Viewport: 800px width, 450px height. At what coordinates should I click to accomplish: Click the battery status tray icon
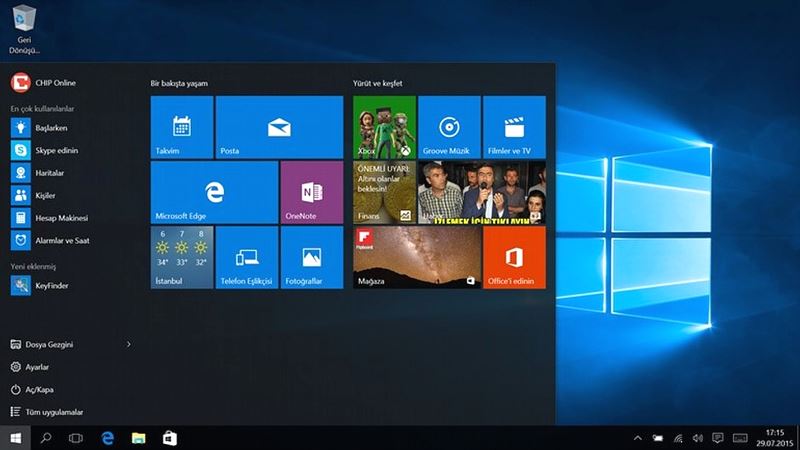point(658,438)
